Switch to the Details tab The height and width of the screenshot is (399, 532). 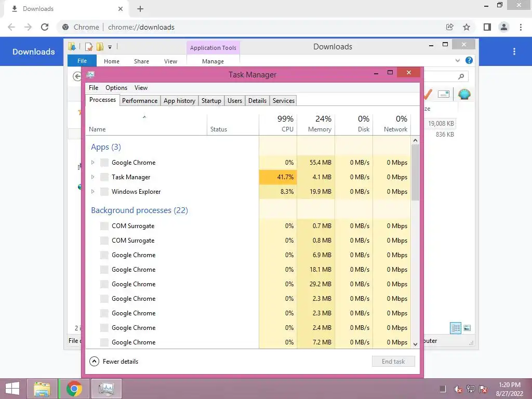tap(258, 101)
